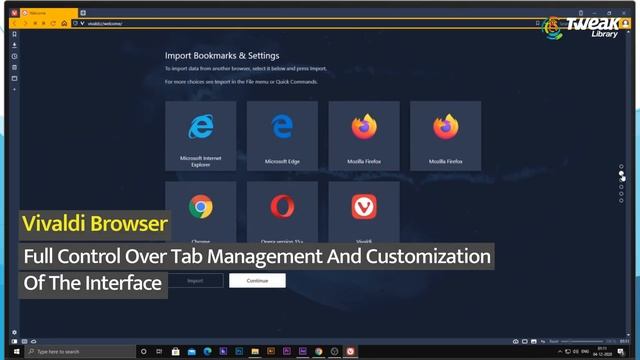
Task: Click the address bar showing vivaldi://welcome
Action: (306, 24)
